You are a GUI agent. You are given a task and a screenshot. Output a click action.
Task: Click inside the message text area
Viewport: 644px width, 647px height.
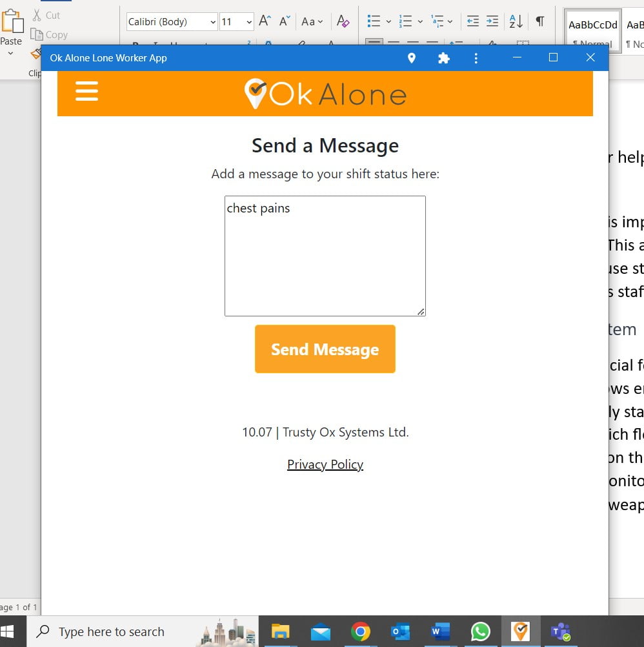point(325,256)
